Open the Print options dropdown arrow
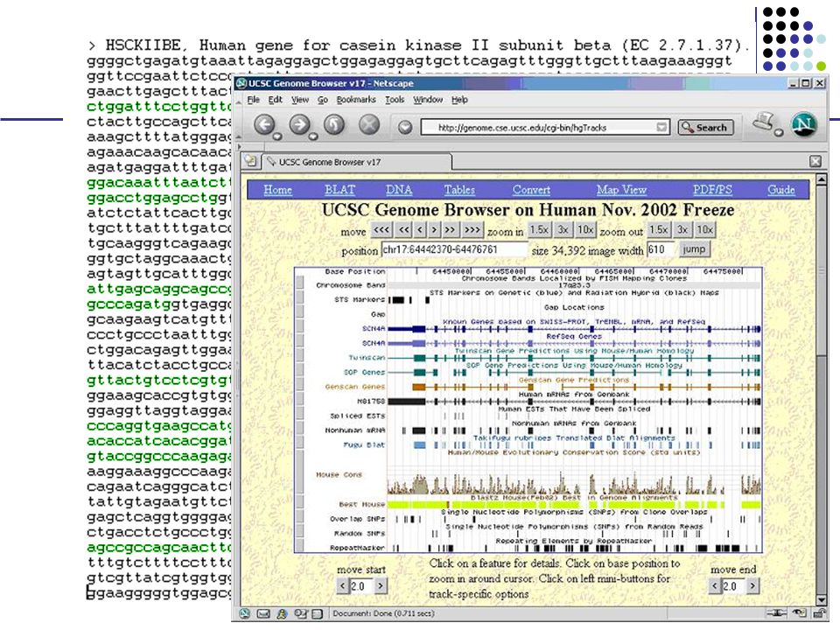 pos(779,132)
